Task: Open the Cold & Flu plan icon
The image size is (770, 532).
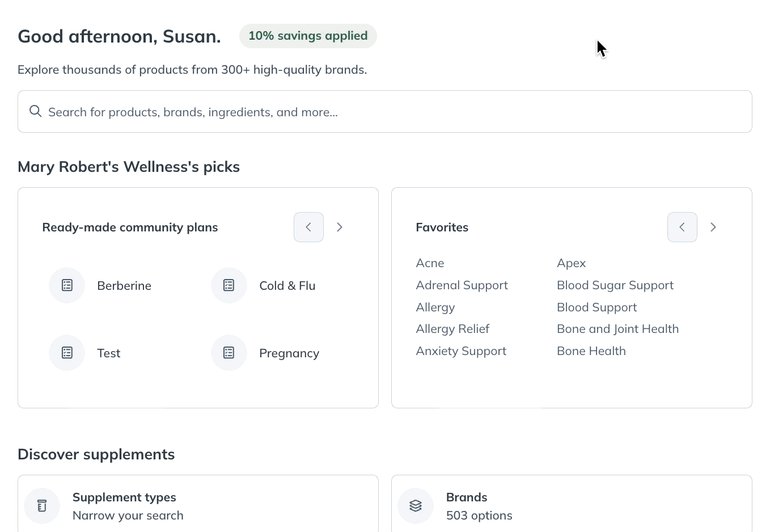Action: coord(229,285)
